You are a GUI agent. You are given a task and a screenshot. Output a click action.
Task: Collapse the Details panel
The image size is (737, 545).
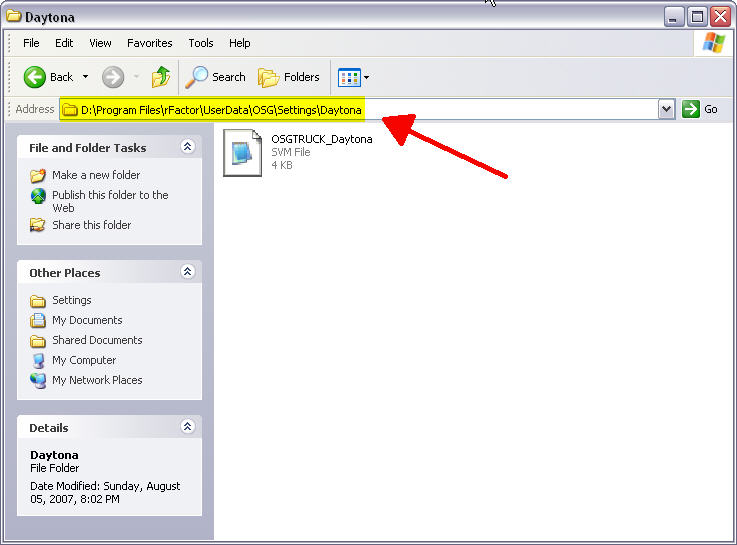(188, 427)
